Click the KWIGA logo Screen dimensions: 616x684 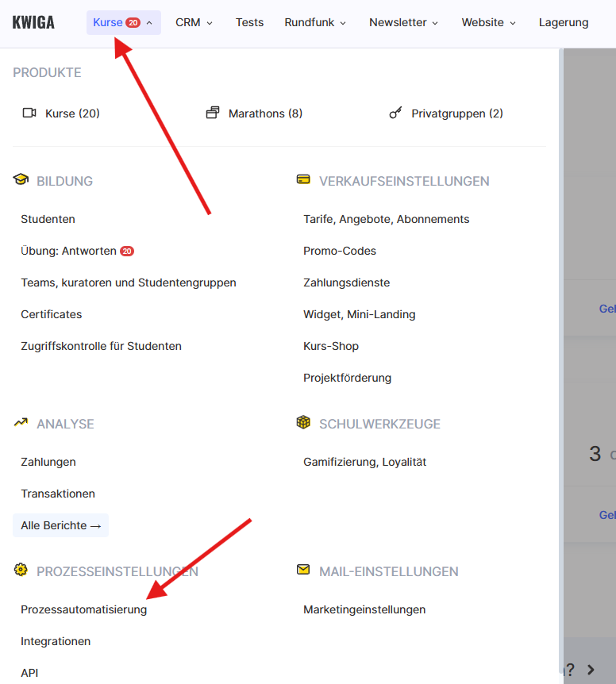coord(33,22)
